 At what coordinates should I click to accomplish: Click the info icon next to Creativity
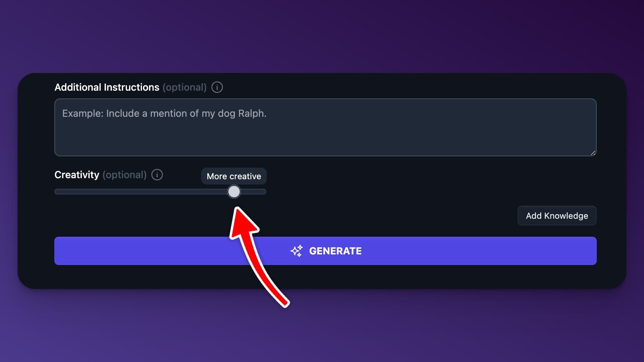[x=157, y=175]
